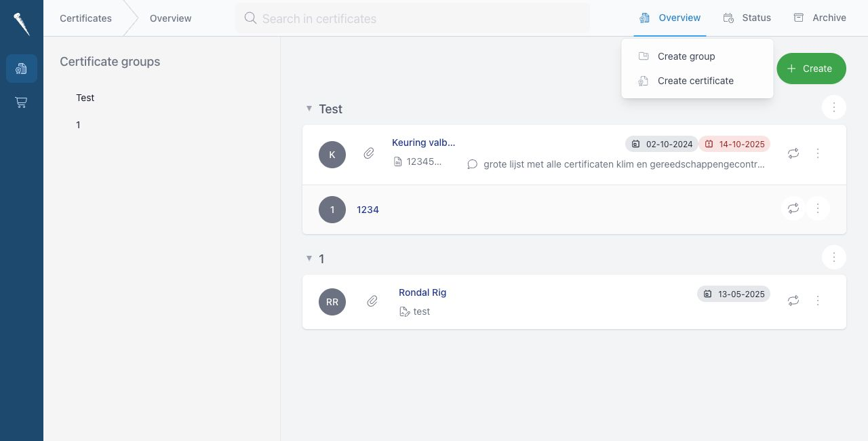Open the three-dot menu of Keuring row
This screenshot has height=441, width=868.
coord(818,153)
